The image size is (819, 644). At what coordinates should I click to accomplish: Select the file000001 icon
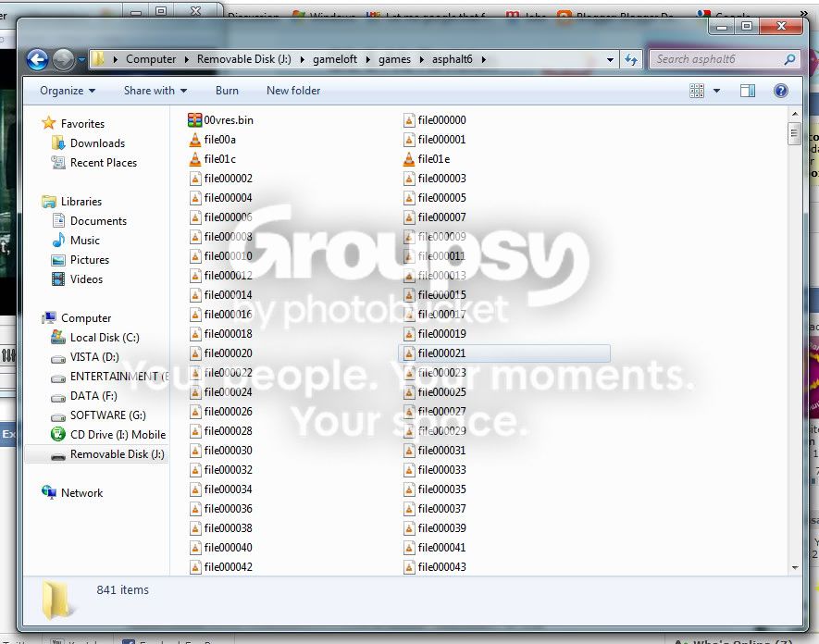tap(409, 140)
